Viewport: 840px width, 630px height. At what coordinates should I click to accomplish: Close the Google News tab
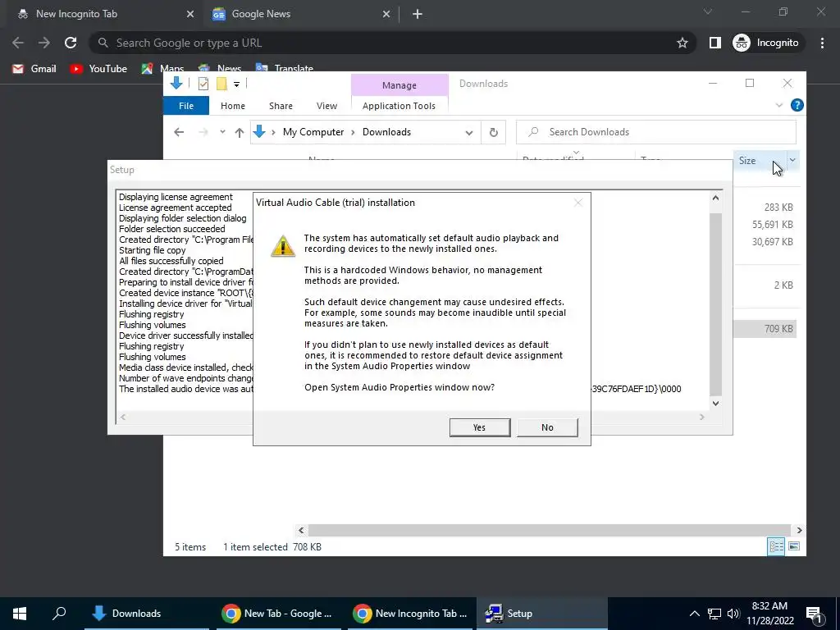pyautogui.click(x=386, y=14)
